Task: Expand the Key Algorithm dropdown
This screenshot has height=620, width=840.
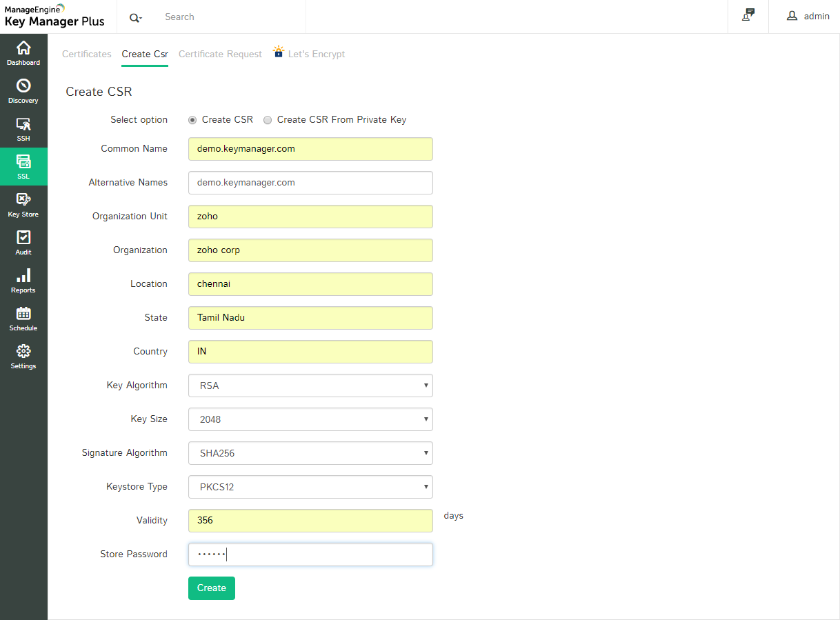Action: pos(310,386)
